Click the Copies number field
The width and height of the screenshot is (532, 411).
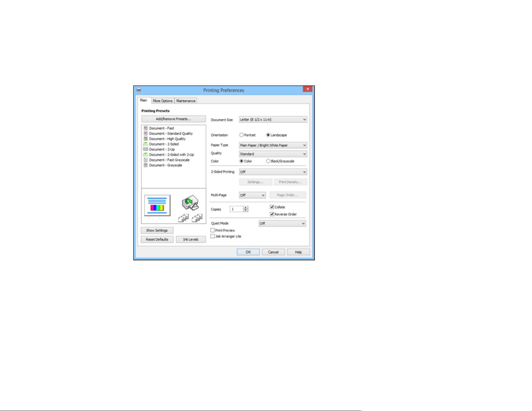coord(237,209)
